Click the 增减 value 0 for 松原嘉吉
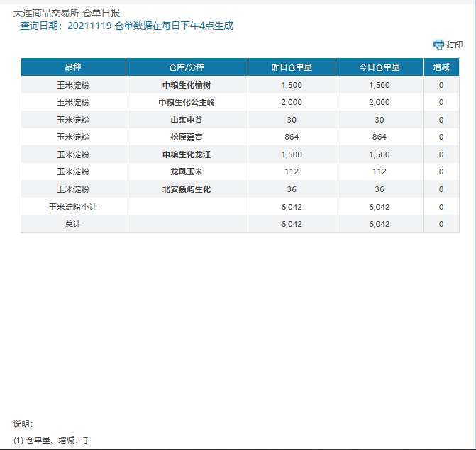 [441, 137]
